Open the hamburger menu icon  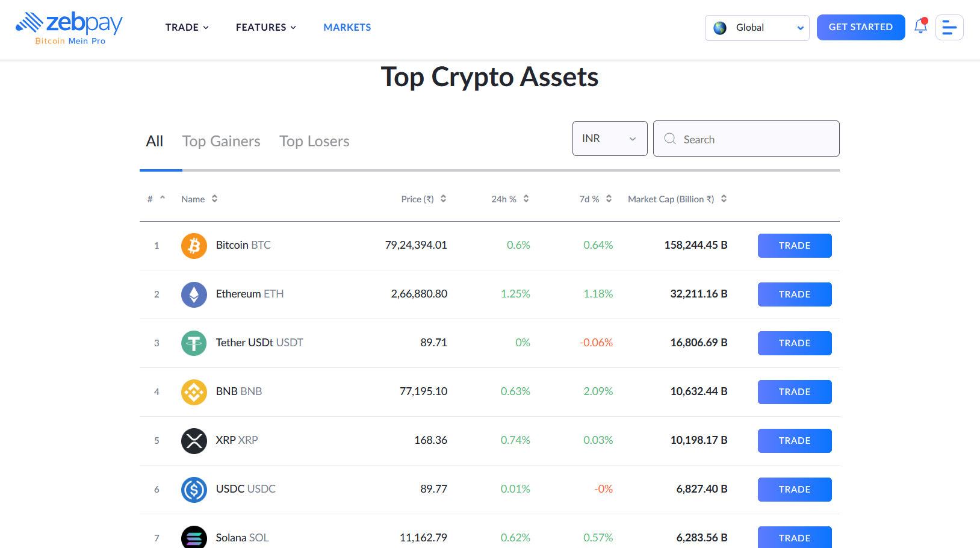pyautogui.click(x=949, y=27)
